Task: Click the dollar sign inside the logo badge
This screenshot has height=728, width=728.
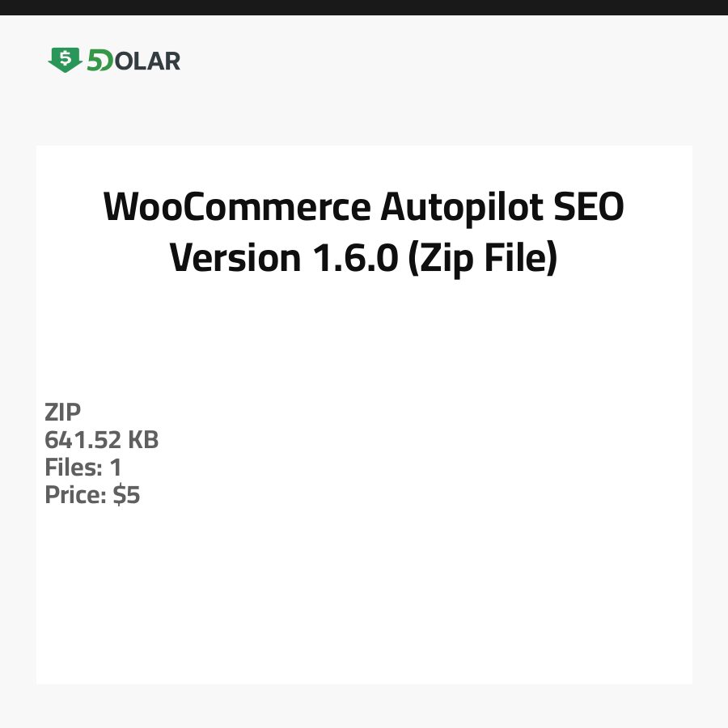Action: [65, 57]
